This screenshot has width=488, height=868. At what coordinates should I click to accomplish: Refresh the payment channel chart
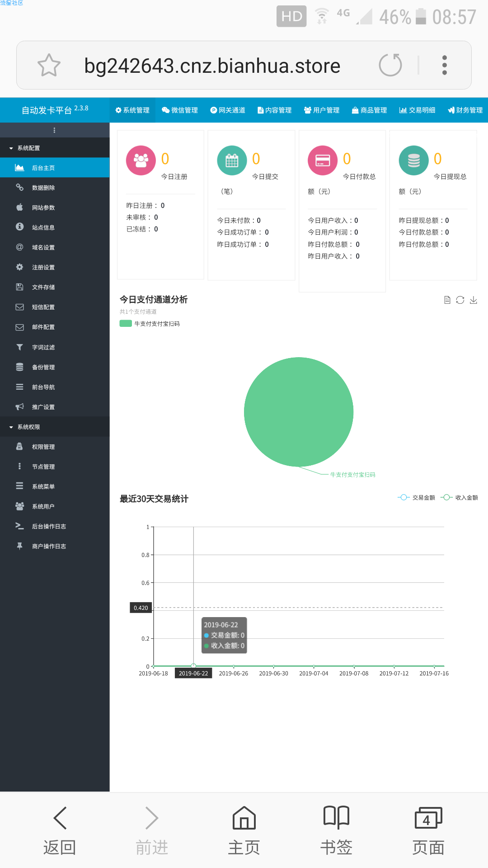(x=460, y=300)
